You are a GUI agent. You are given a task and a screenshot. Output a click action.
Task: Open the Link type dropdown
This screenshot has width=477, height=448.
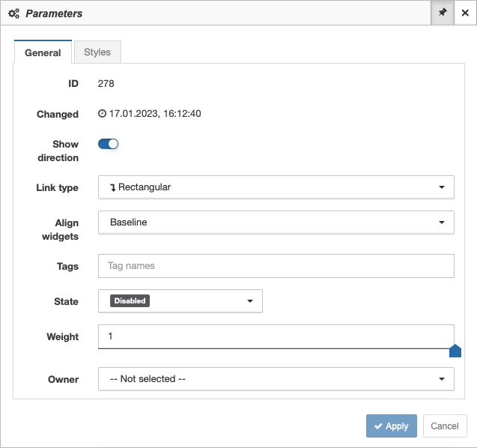click(276, 187)
